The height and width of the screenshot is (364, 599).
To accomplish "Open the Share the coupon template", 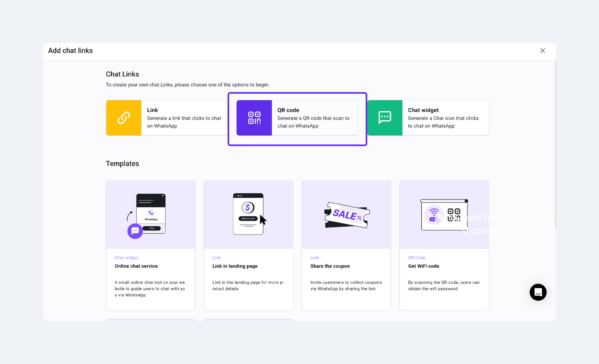I will 330,266.
